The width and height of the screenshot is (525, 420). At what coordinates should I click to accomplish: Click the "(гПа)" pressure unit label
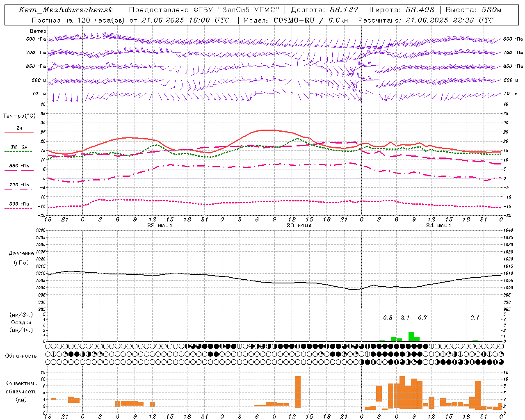[x=21, y=263]
